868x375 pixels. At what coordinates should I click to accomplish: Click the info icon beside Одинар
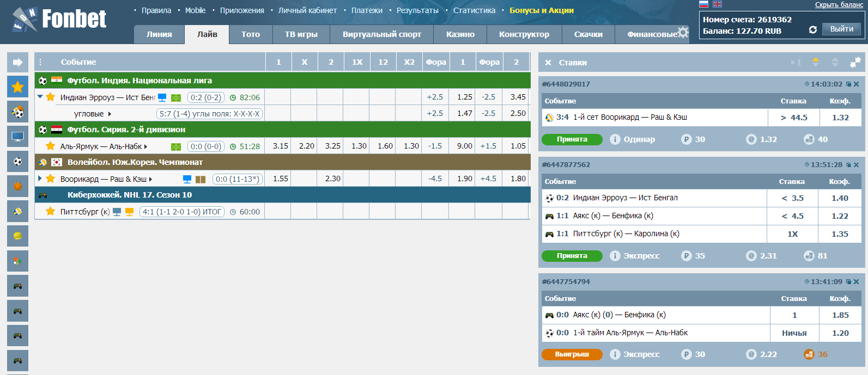[x=615, y=139]
